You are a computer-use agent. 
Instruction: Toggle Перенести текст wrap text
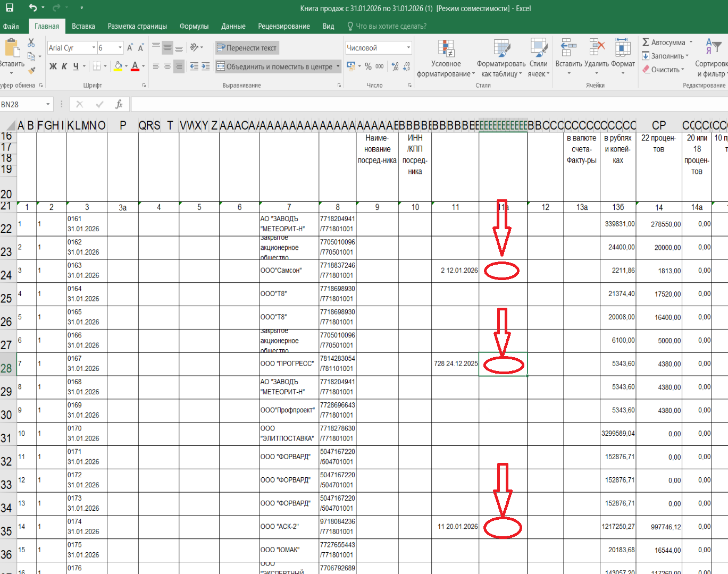(247, 48)
